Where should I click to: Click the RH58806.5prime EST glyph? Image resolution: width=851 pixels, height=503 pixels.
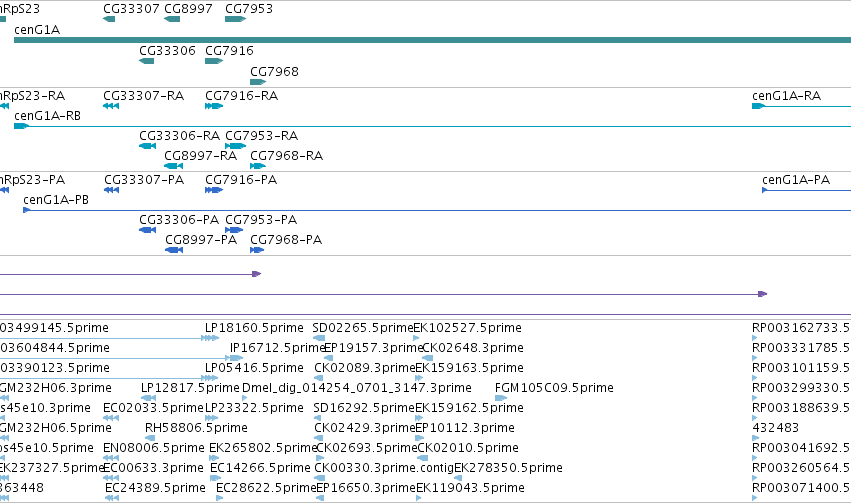(x=150, y=438)
